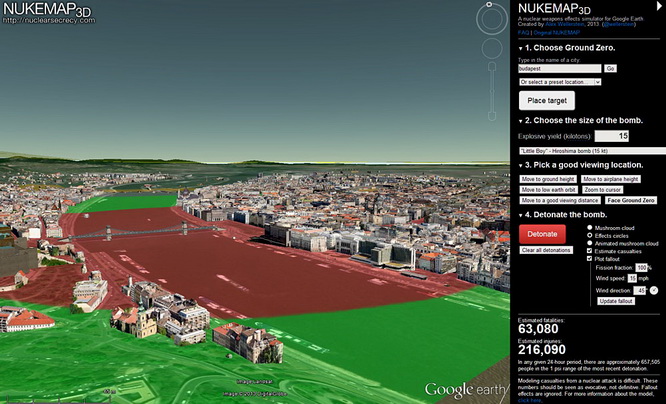Click Move to a good viewing distance
Viewport: 666px width, 404px height.
pos(560,200)
